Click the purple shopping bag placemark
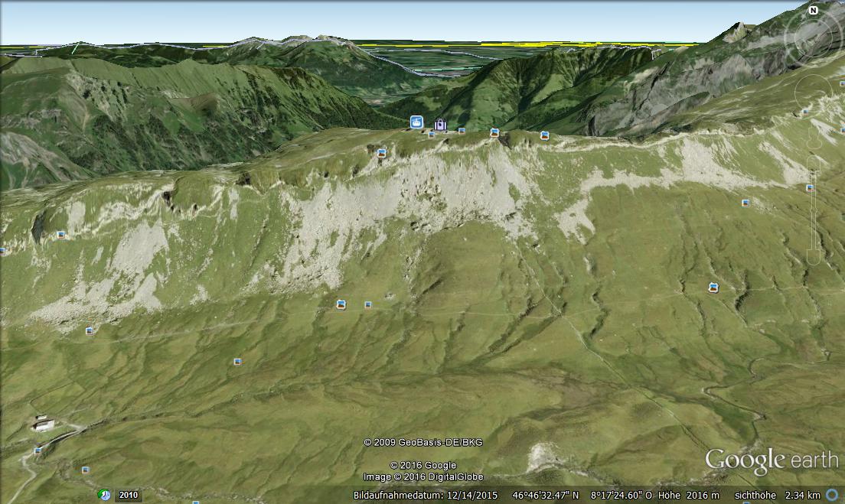The width and height of the screenshot is (845, 504). tap(440, 125)
